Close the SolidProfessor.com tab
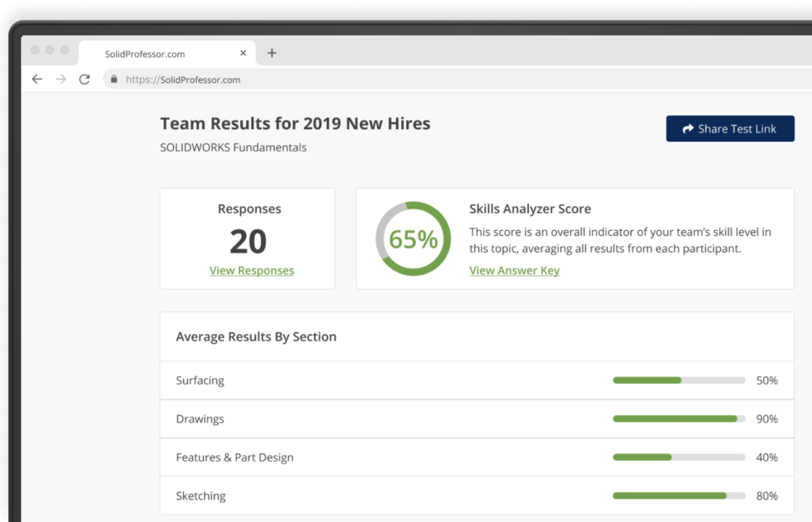Screen dimensions: 812x522 (x=243, y=53)
